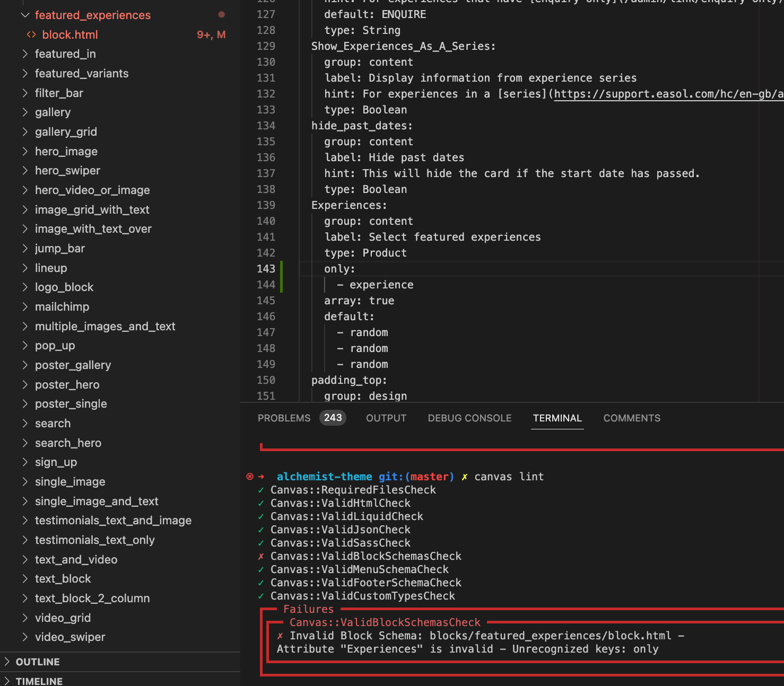Click the green change marker at line 143

point(282,269)
